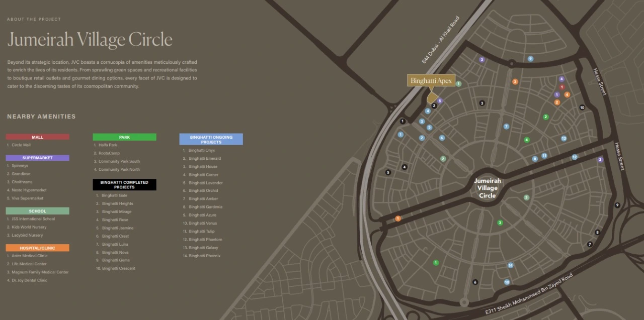Click the black Binghatti Completed Projects header
This screenshot has width=644, height=320.
tap(124, 185)
